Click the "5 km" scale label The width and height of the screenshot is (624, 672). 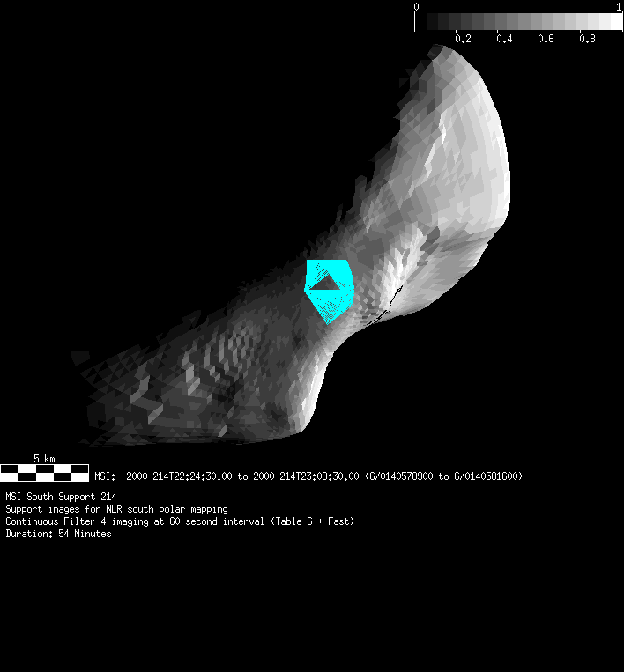coord(44,459)
